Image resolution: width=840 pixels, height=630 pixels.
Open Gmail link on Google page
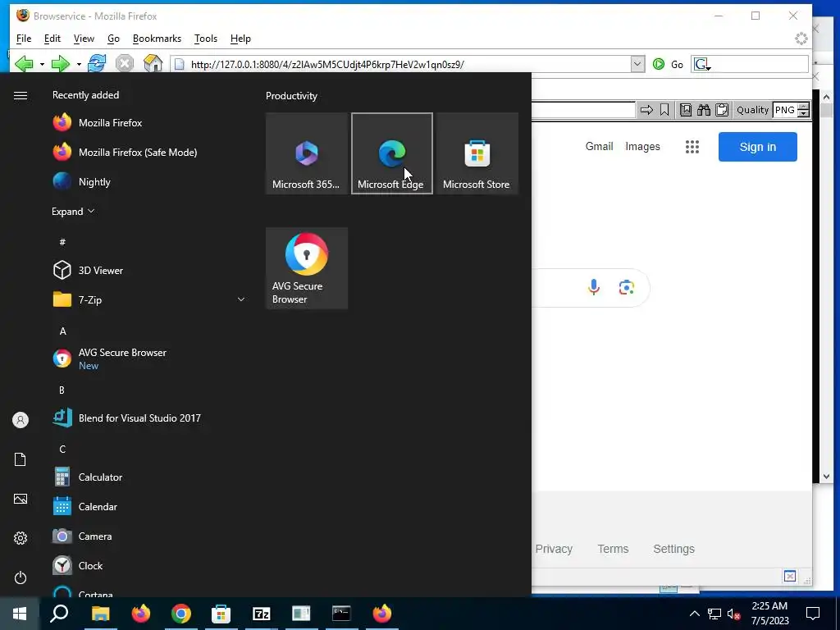599,146
